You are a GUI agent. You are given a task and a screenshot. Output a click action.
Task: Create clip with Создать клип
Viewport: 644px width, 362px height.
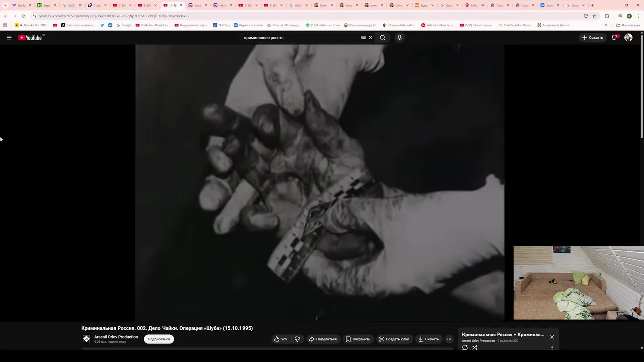[x=394, y=339]
